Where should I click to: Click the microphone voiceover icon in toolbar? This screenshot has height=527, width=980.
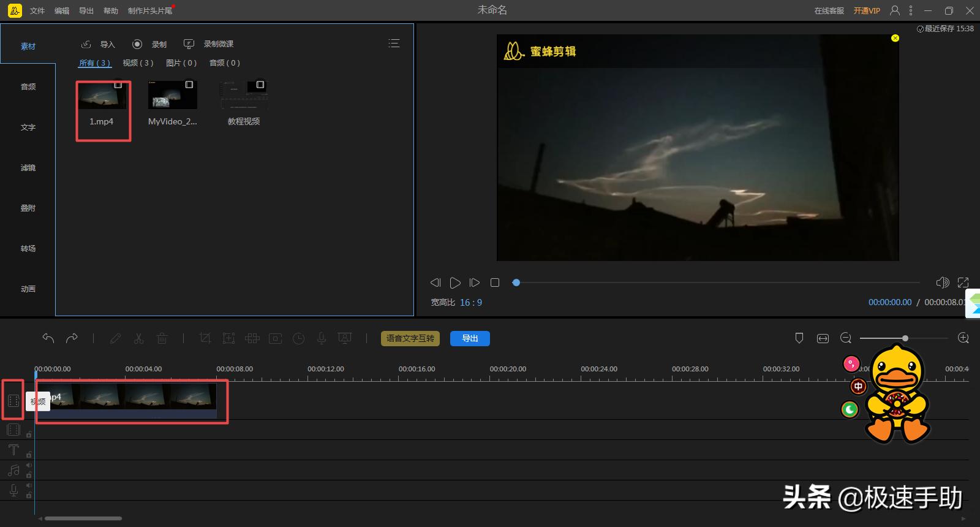pyautogui.click(x=322, y=338)
